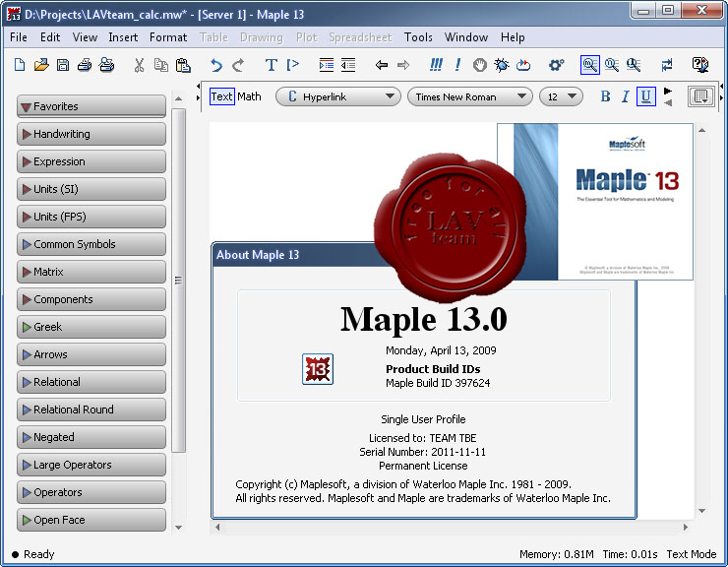Open the View menu
Image resolution: width=728 pixels, height=567 pixels.
point(85,37)
